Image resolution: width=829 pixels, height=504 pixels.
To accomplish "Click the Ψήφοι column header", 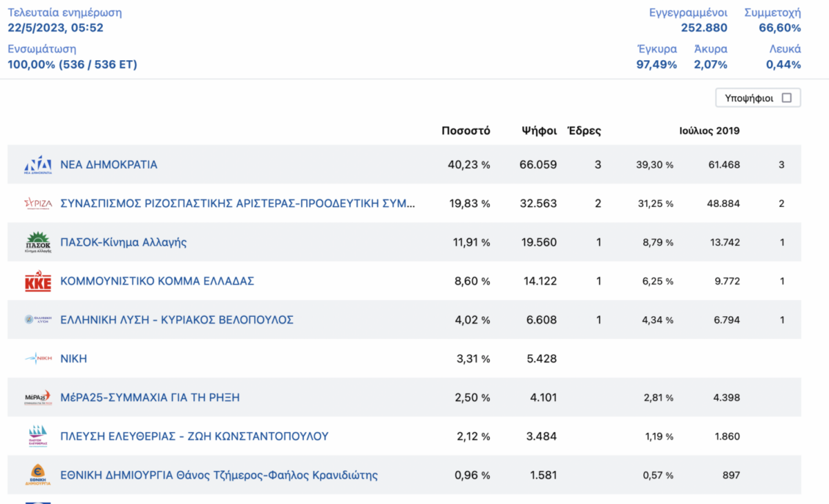I will point(540,130).
